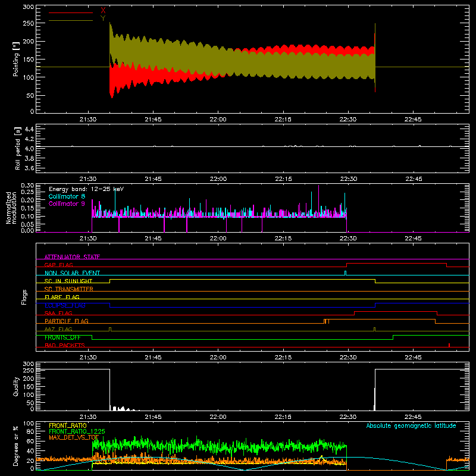Click the Normalized modulation axis title

[11, 208]
